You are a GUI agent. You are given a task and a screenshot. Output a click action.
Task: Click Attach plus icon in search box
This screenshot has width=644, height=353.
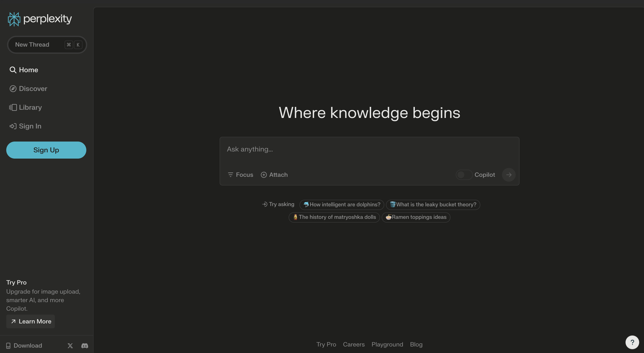(x=264, y=175)
